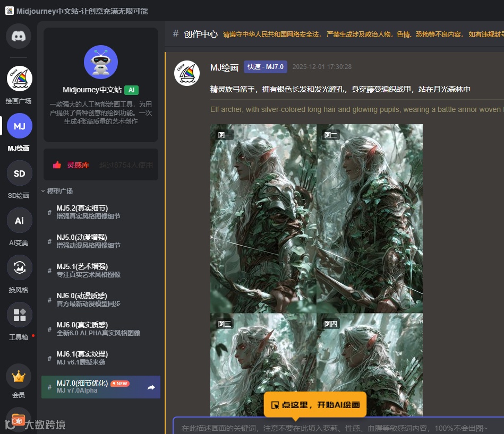Select the MJ5.1(艺术增强) model
The height and width of the screenshot is (434, 504).
(x=101, y=271)
